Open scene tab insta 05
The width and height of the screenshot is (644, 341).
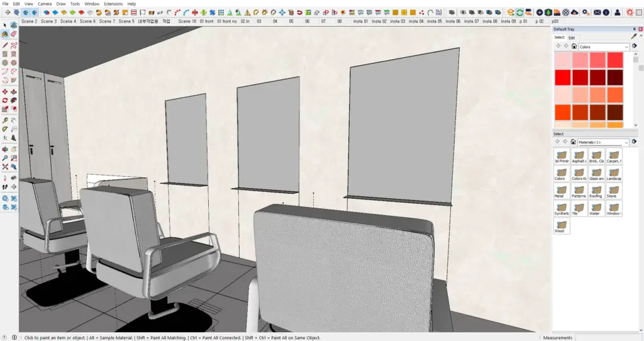tap(435, 21)
